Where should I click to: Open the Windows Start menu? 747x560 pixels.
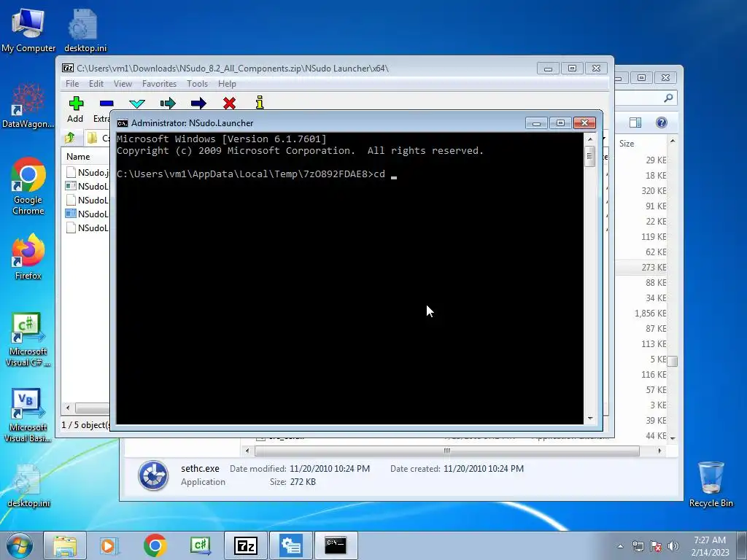coord(20,545)
